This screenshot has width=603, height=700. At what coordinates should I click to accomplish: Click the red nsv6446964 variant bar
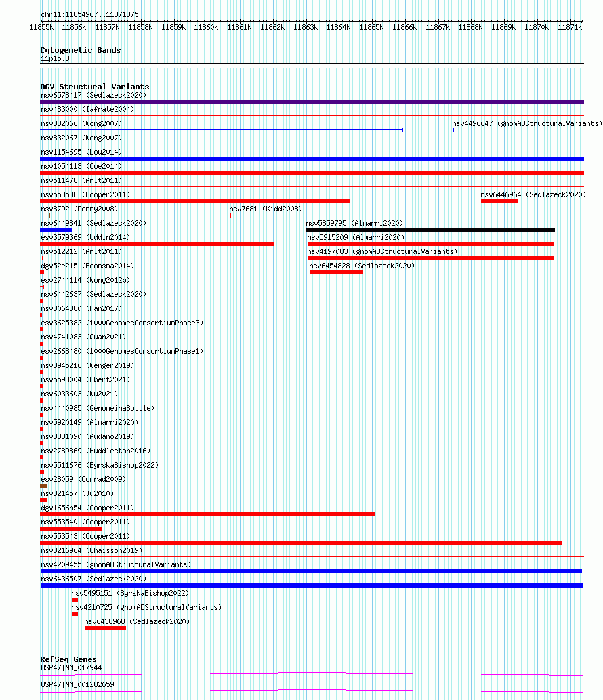tap(499, 201)
